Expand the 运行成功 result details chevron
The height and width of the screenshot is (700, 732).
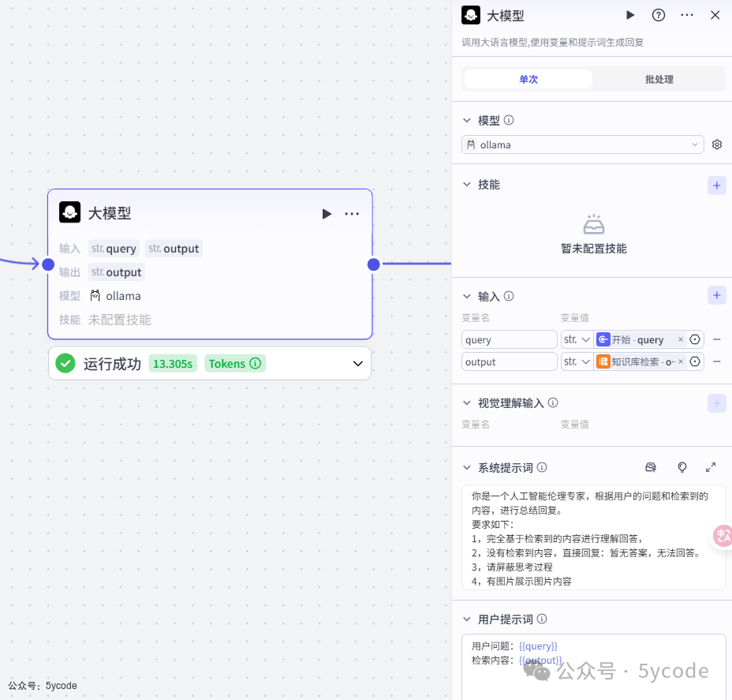[x=357, y=363]
